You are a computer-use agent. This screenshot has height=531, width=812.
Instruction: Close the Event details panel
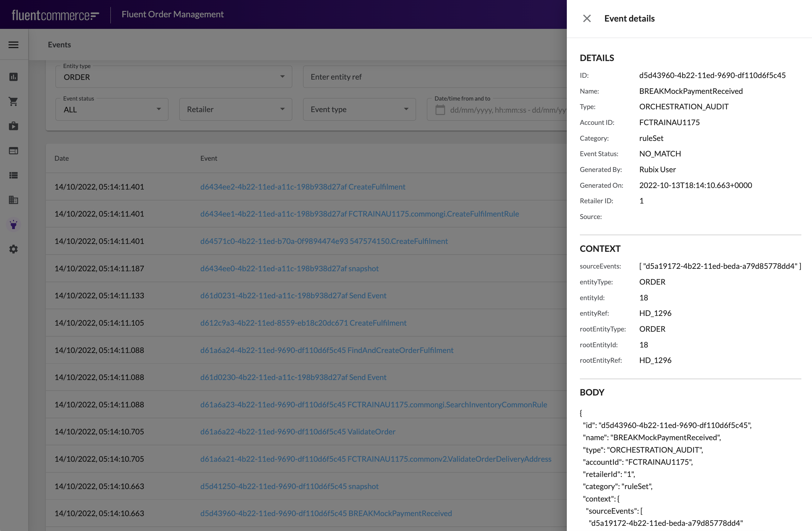coord(587,19)
